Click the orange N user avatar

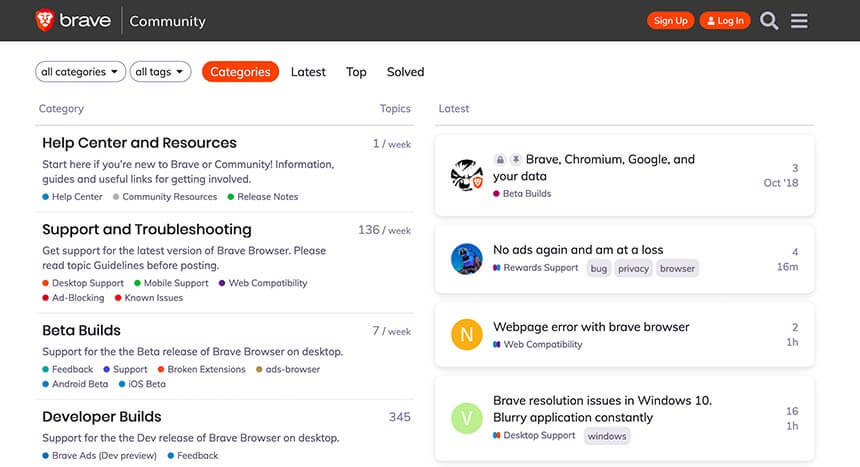pyautogui.click(x=467, y=335)
